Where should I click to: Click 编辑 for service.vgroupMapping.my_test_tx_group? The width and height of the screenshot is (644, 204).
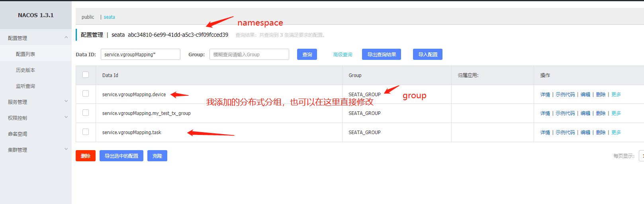coord(585,113)
